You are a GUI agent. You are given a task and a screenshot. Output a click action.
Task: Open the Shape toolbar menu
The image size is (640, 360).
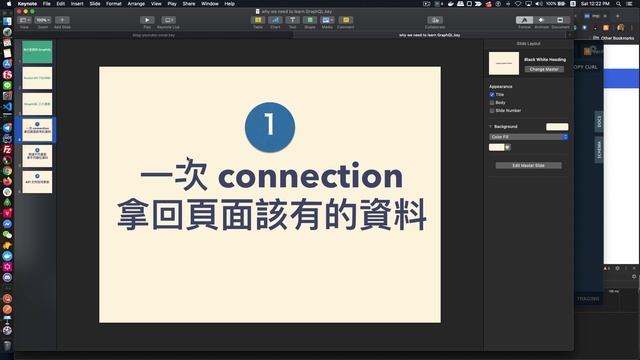(x=310, y=20)
